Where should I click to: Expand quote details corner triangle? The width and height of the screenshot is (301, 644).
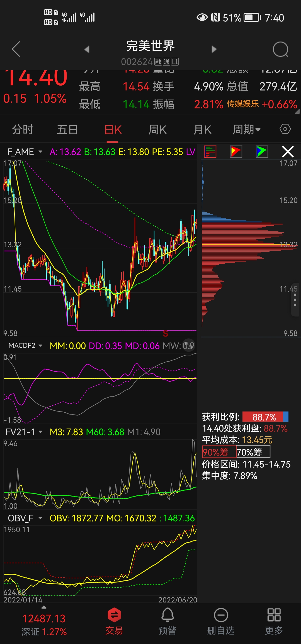coord(297,112)
